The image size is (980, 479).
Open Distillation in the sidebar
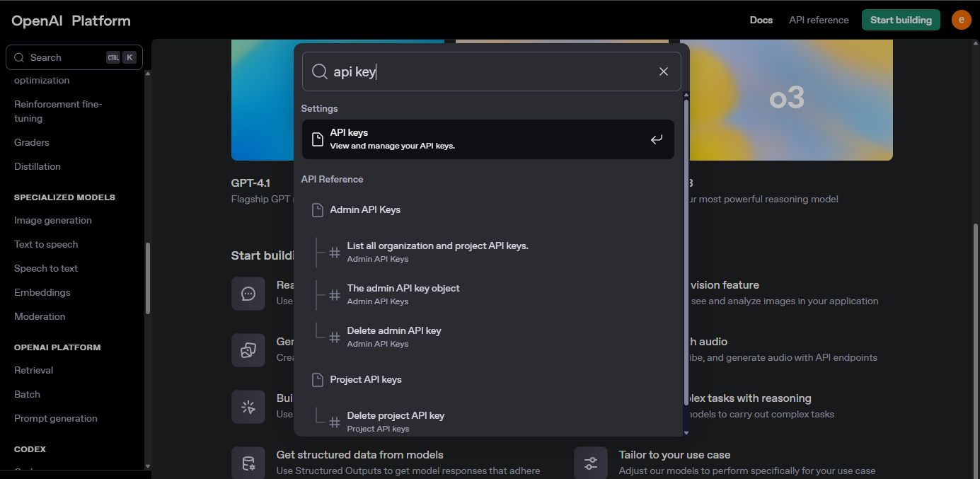click(38, 166)
